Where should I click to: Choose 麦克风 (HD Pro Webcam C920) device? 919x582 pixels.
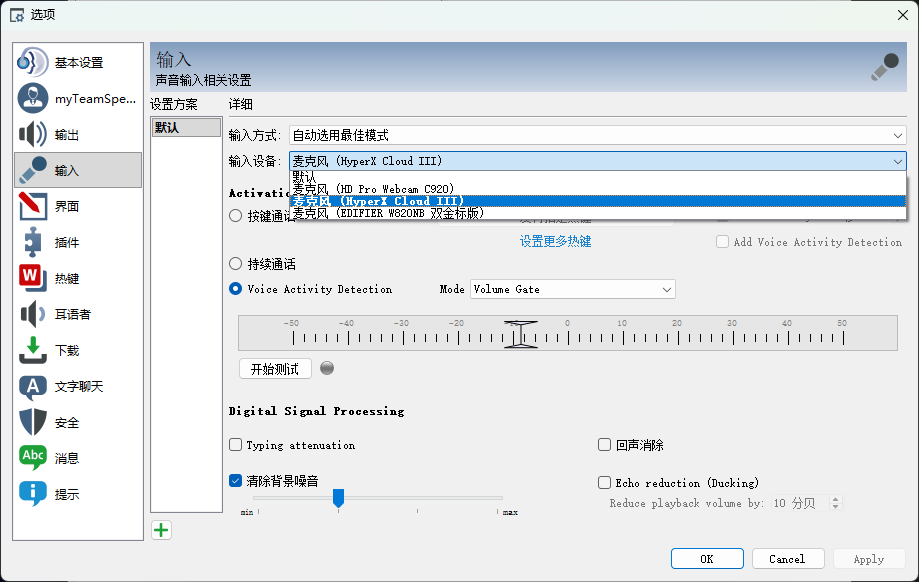(x=597, y=189)
